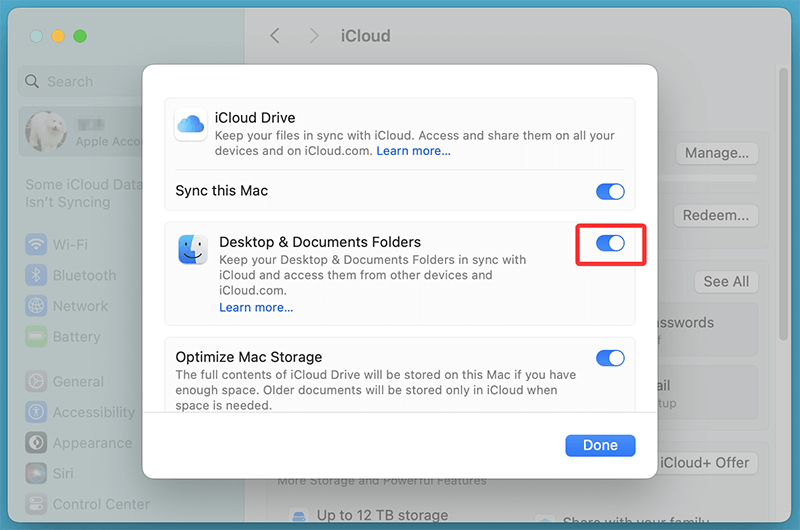Click the Optimize Mac Storage heading
Screen dimensions: 800x530
(249, 357)
